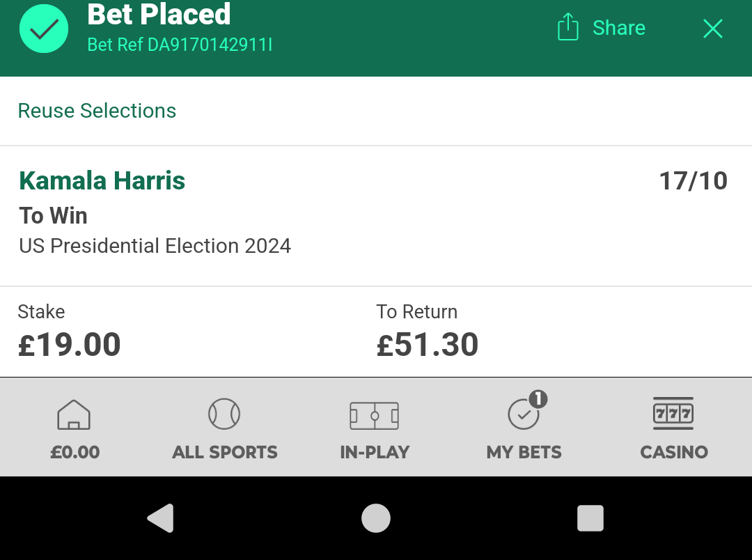Click Reuse Selections link
The height and width of the screenshot is (560, 752).
click(x=97, y=111)
